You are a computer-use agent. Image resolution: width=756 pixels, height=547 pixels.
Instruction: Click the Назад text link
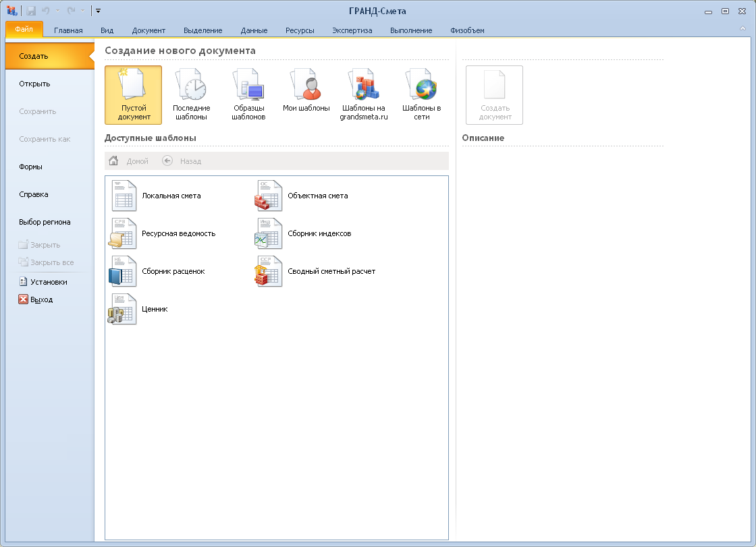[190, 161]
